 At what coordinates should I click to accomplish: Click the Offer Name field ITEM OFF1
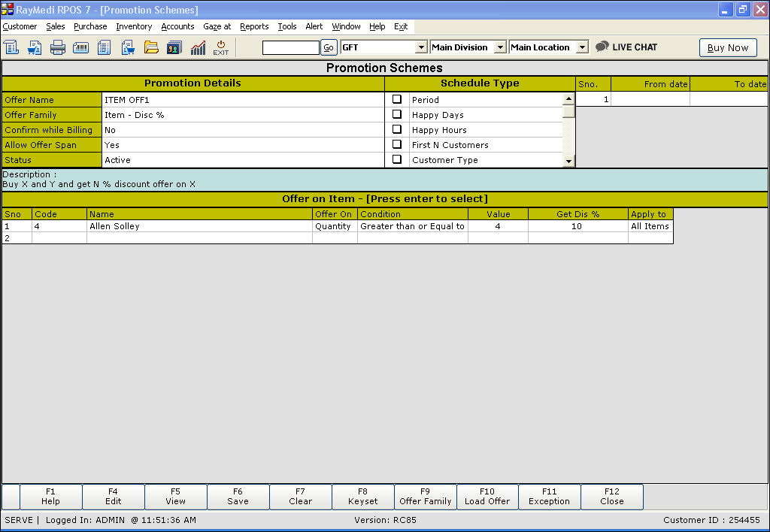[243, 100]
